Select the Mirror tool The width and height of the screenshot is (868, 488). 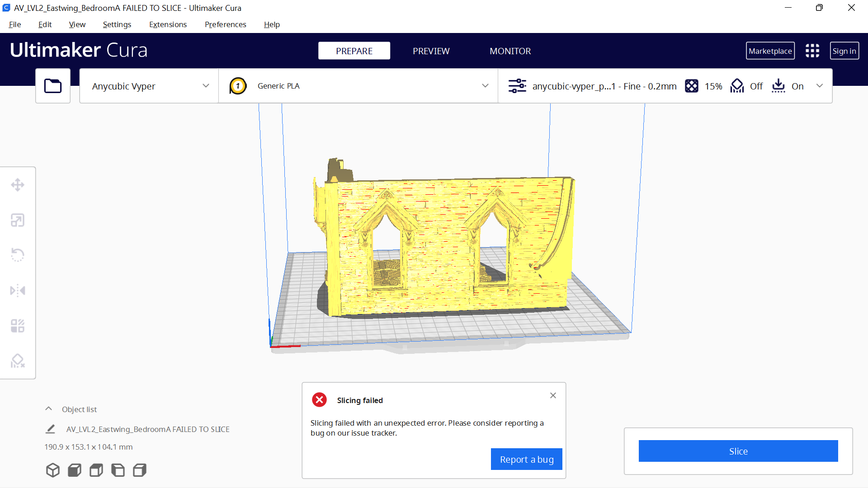18,291
